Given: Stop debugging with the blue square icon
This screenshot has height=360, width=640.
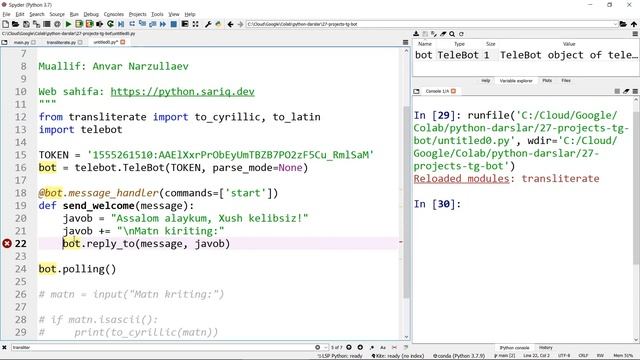Looking at the screenshot, I should [x=173, y=24].
